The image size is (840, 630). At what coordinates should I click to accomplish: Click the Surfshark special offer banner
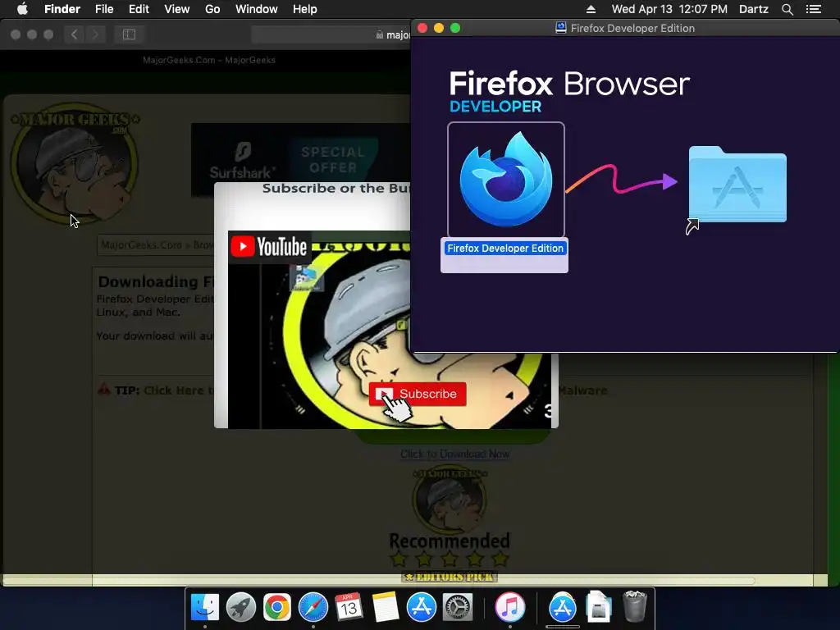tap(300, 160)
